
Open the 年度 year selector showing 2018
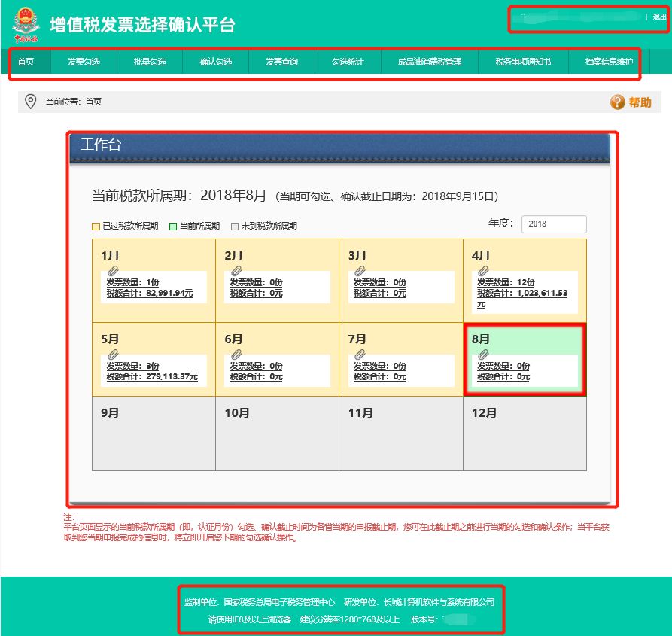[x=555, y=224]
